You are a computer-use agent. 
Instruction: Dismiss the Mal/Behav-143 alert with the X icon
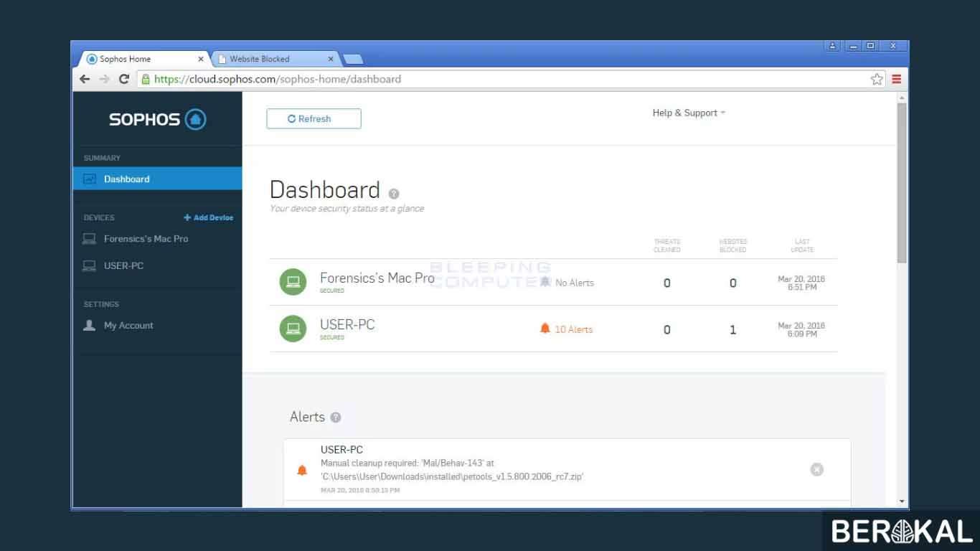(816, 469)
